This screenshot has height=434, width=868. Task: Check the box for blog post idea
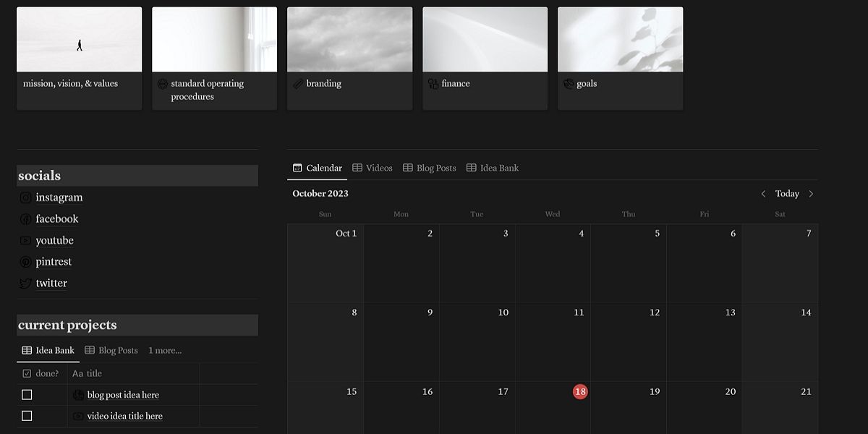27,395
